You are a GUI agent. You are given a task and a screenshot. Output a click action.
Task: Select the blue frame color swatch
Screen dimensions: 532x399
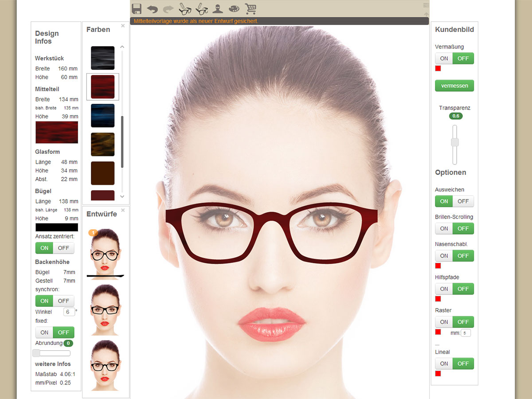[103, 116]
